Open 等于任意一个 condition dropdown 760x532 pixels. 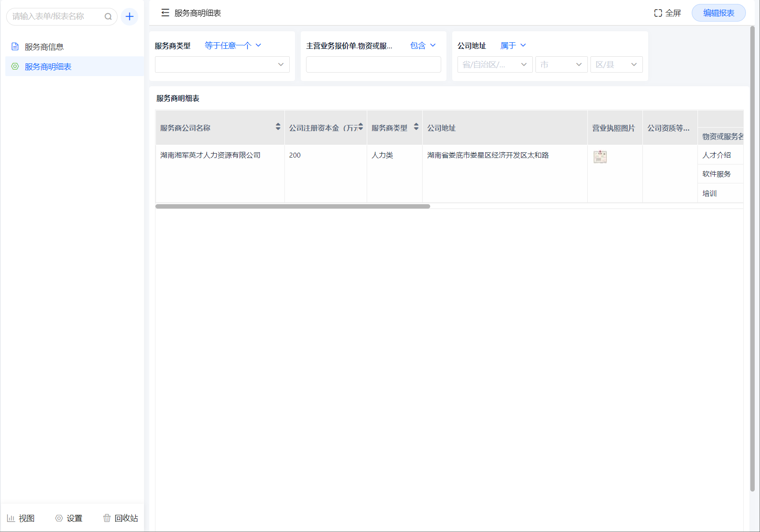233,45
